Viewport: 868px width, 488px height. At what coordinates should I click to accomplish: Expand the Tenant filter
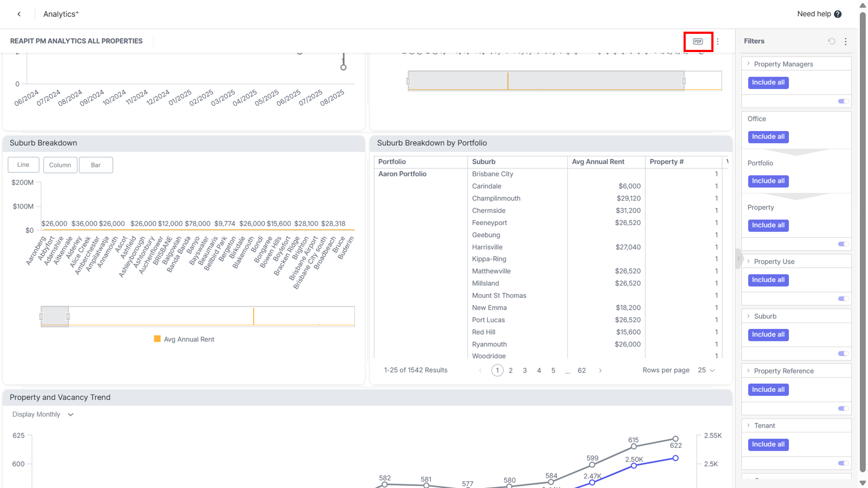click(748, 425)
